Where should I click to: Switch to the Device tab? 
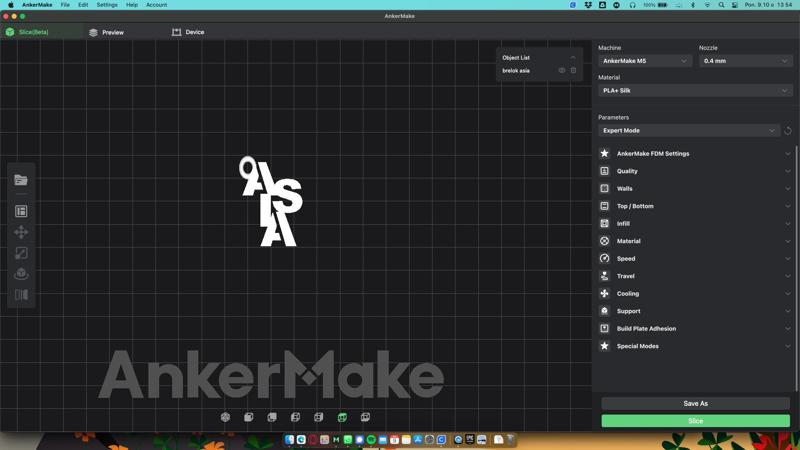pyautogui.click(x=188, y=32)
